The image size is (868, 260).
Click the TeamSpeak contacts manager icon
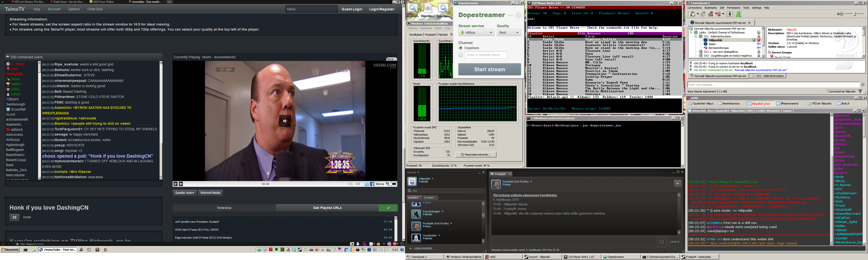point(739,14)
